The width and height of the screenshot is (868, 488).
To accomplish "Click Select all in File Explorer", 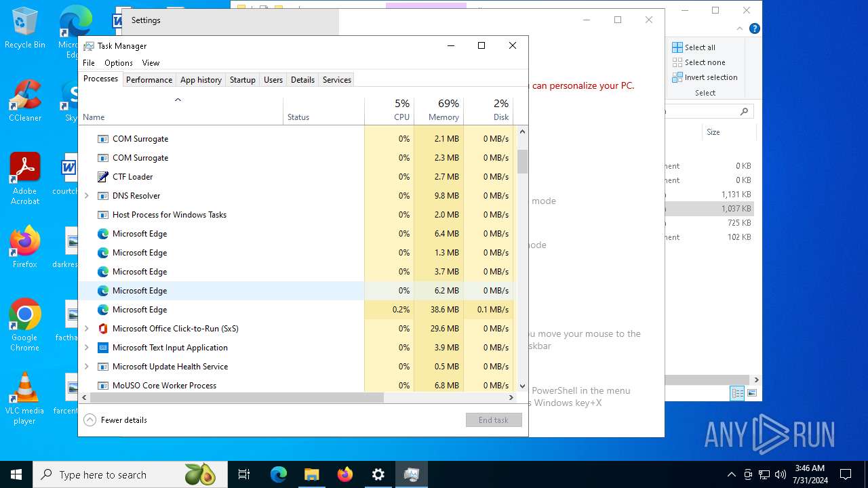I will coord(694,47).
